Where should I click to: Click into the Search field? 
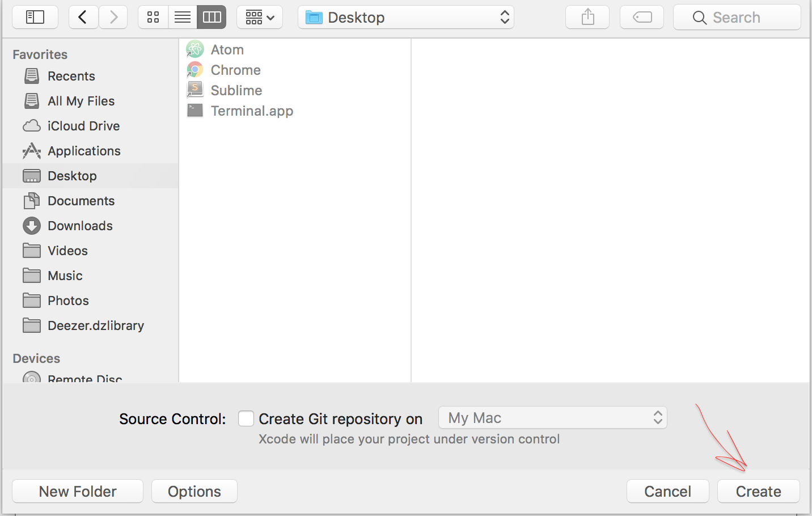tap(737, 18)
